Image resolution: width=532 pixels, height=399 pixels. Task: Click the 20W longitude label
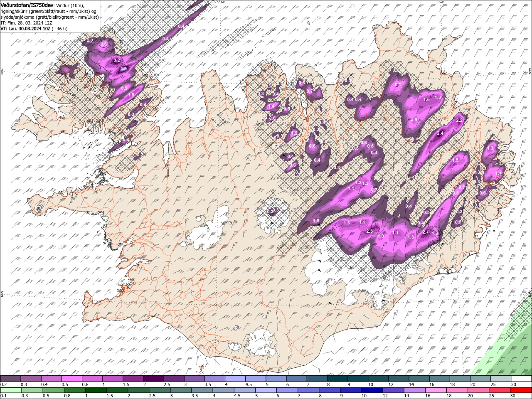pyautogui.click(x=222, y=2)
